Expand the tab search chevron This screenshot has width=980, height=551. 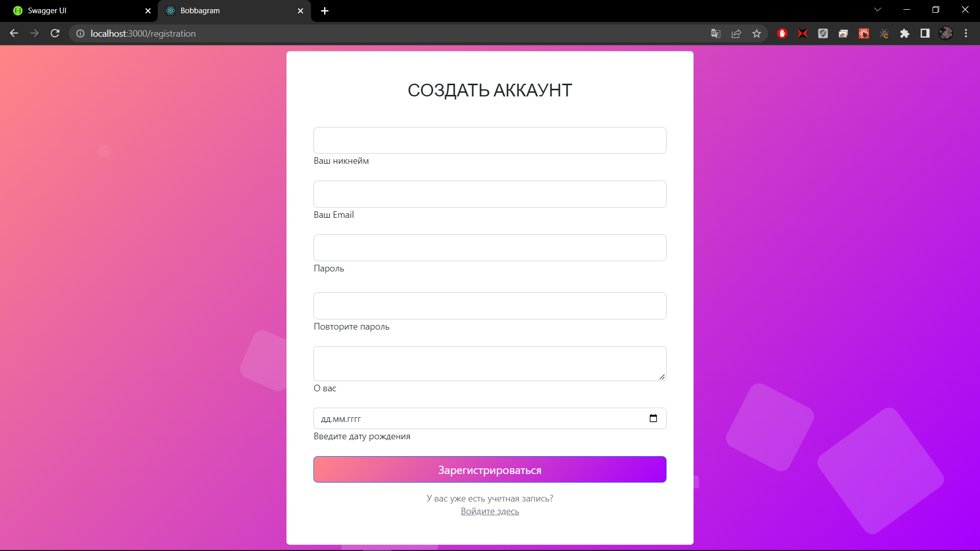click(877, 10)
